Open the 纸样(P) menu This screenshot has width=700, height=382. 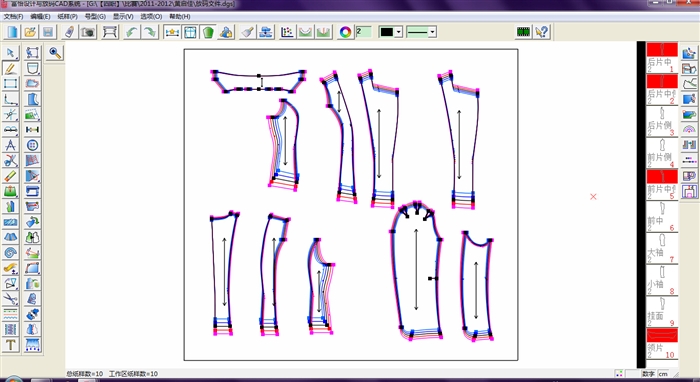click(x=67, y=17)
